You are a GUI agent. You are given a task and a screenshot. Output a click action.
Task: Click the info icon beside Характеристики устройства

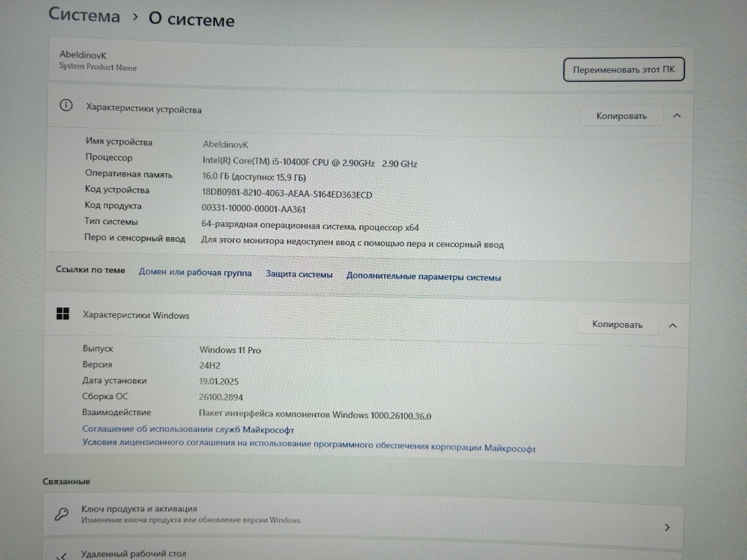tap(66, 105)
